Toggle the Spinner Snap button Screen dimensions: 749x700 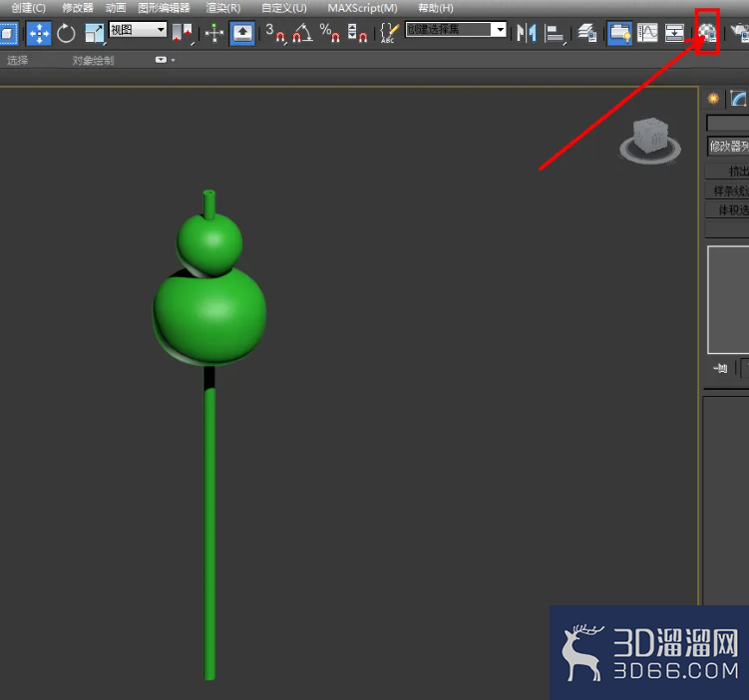357,34
